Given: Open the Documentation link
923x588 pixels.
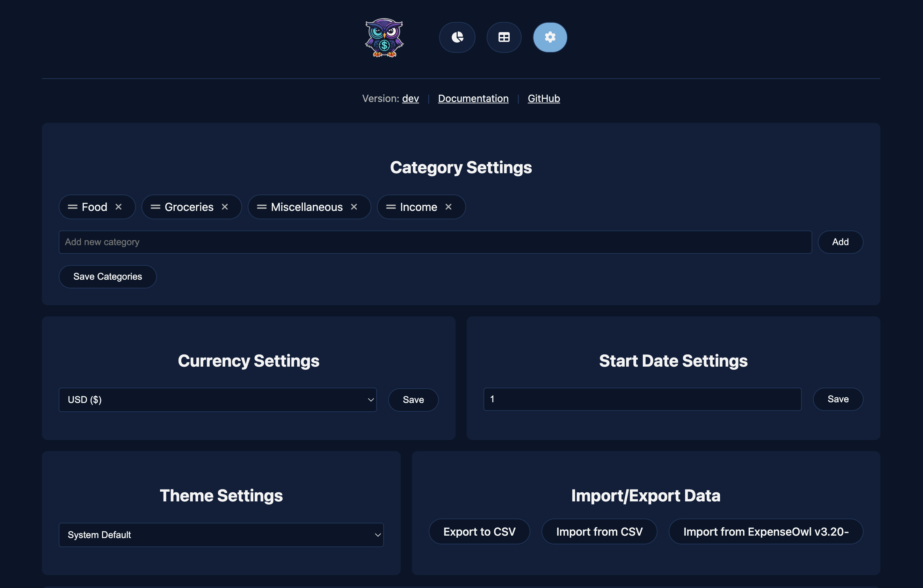Looking at the screenshot, I should [473, 98].
